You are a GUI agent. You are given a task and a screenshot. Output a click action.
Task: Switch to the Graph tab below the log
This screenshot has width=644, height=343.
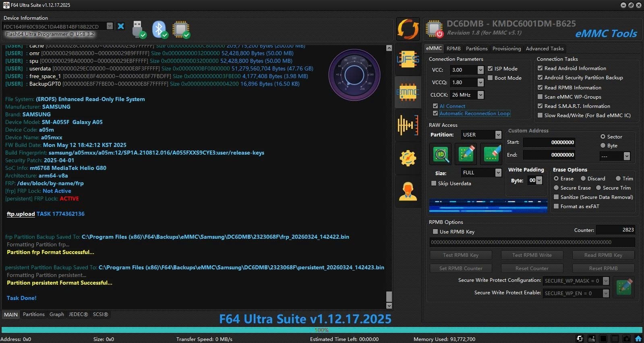click(x=57, y=314)
